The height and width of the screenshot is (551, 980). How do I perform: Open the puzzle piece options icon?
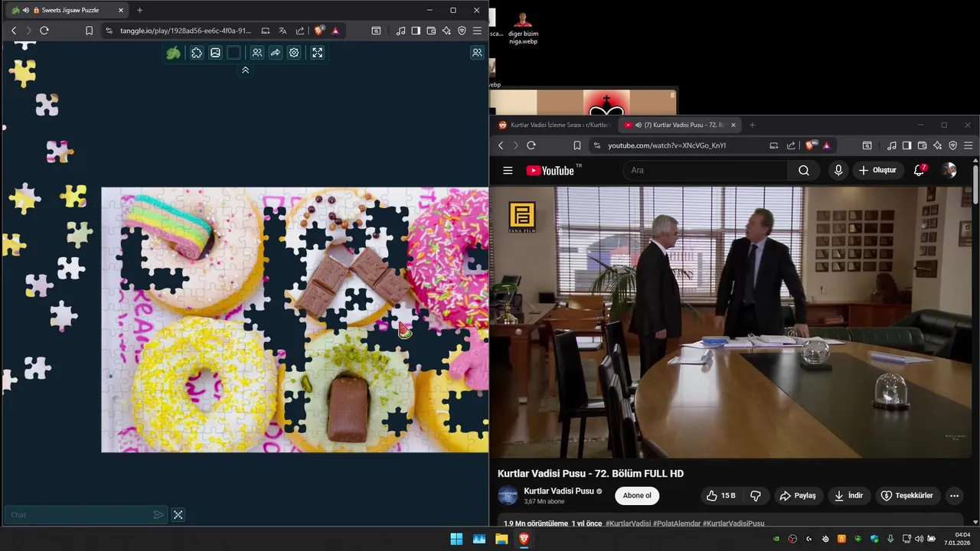pyautogui.click(x=197, y=53)
